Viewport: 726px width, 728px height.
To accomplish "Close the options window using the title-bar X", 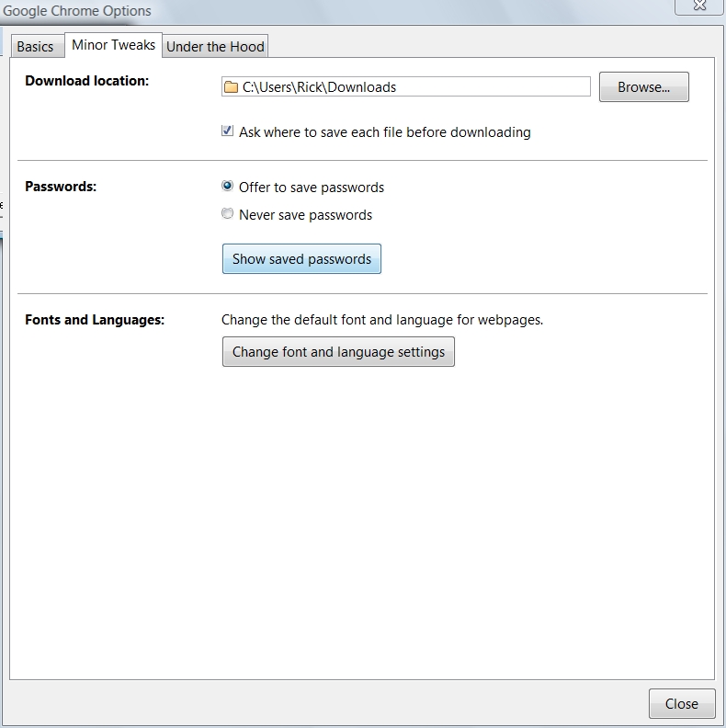I will pyautogui.click(x=698, y=6).
